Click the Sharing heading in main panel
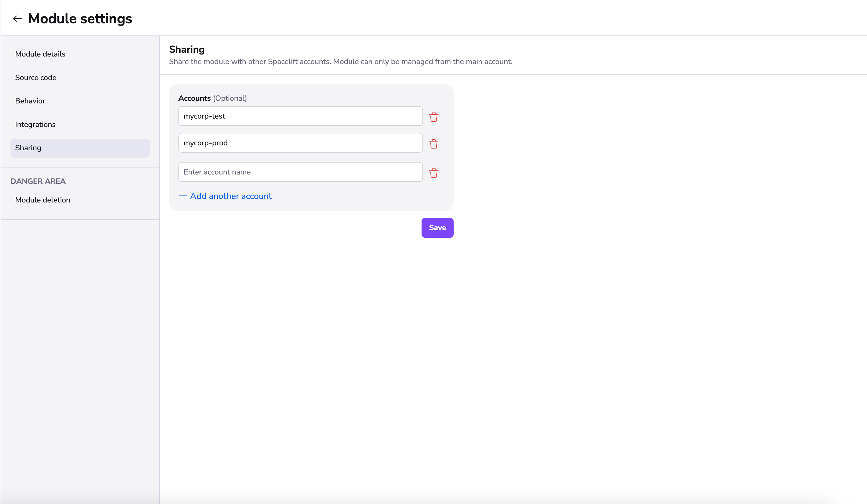The height and width of the screenshot is (504, 867). tap(187, 50)
